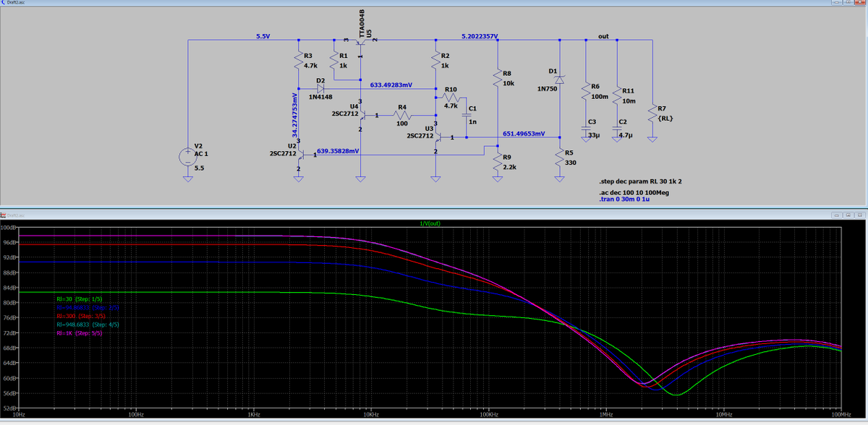The height and width of the screenshot is (425, 868).
Task: Click resistor R9 valued 2.2k
Action: tap(498, 162)
